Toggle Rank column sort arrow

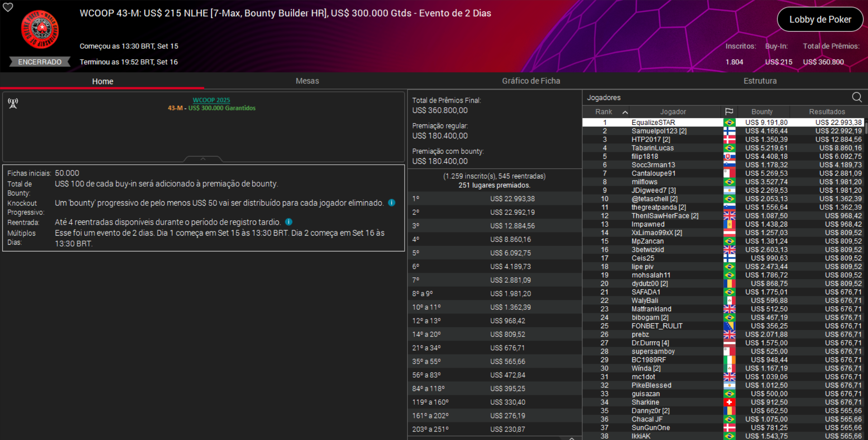click(x=625, y=112)
